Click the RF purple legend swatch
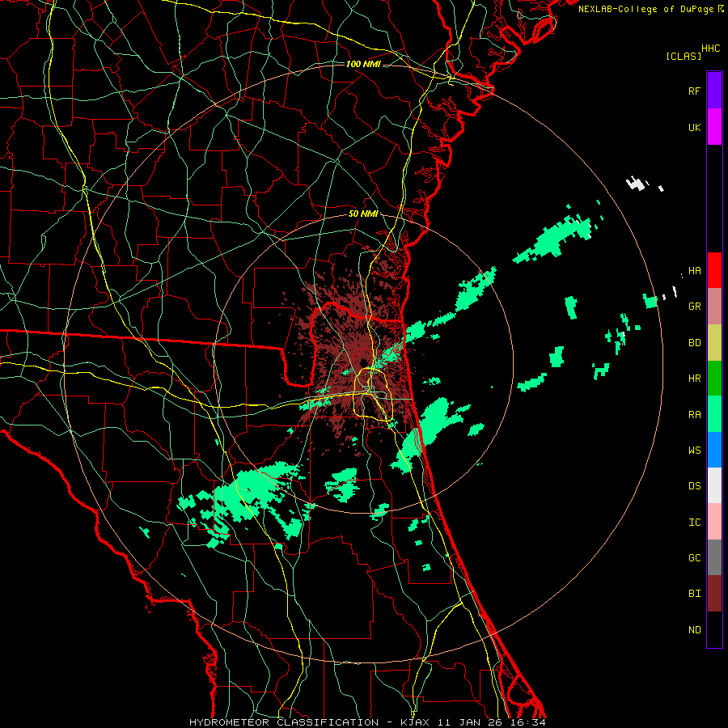 pyautogui.click(x=714, y=91)
